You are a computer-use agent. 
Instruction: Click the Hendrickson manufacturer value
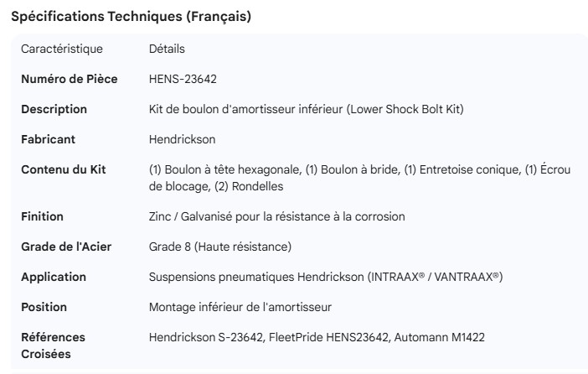182,139
